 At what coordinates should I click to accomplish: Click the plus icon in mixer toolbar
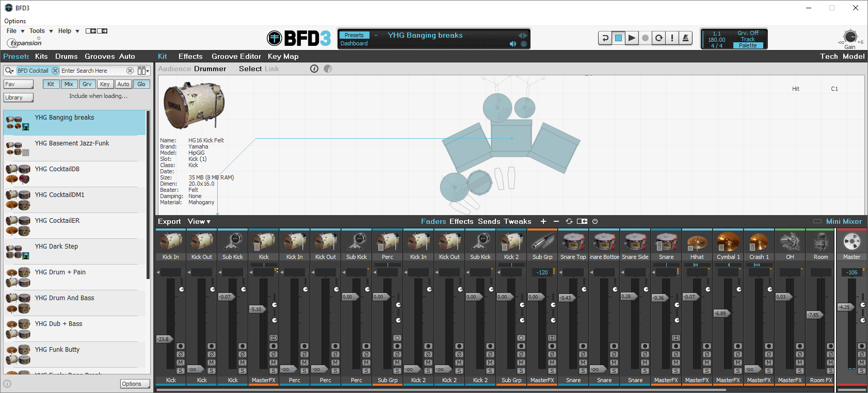(543, 221)
